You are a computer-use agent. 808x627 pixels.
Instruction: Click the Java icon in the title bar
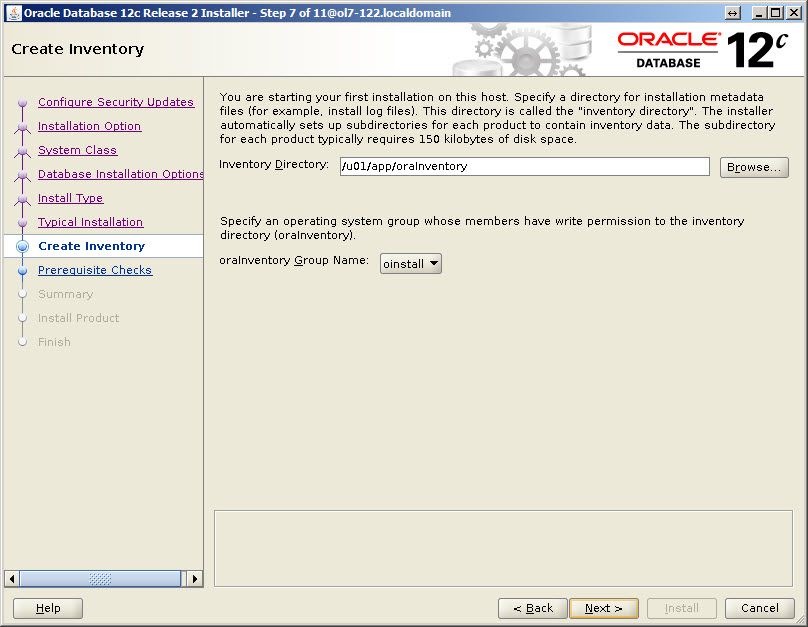13,13
